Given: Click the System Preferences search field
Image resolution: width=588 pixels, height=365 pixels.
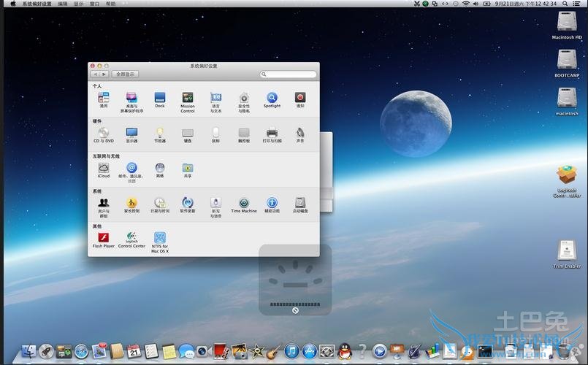Looking at the screenshot, I should tap(290, 74).
